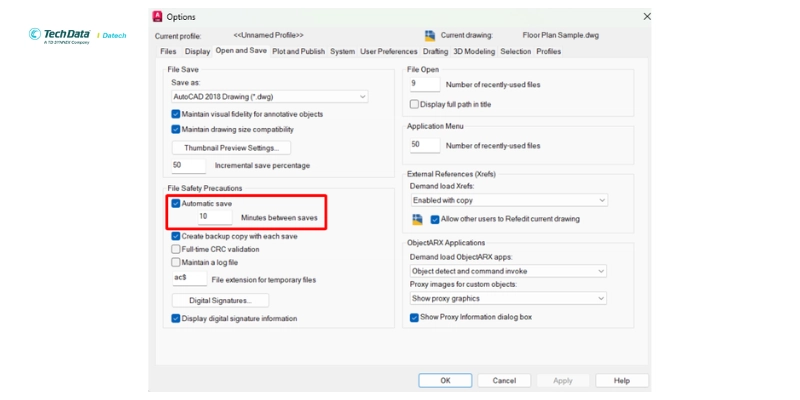The image size is (800, 400).
Task: Click the Tech Data logo
Action: [60, 36]
